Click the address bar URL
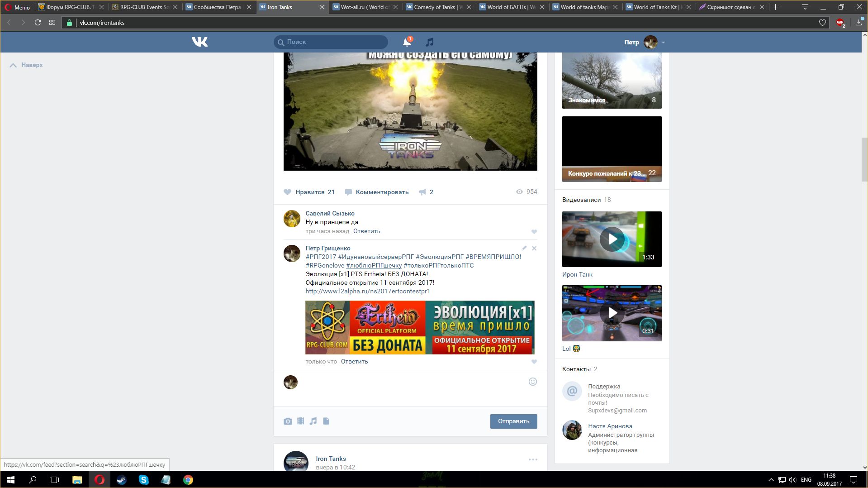Image resolution: width=868 pixels, height=488 pixels. (x=102, y=23)
